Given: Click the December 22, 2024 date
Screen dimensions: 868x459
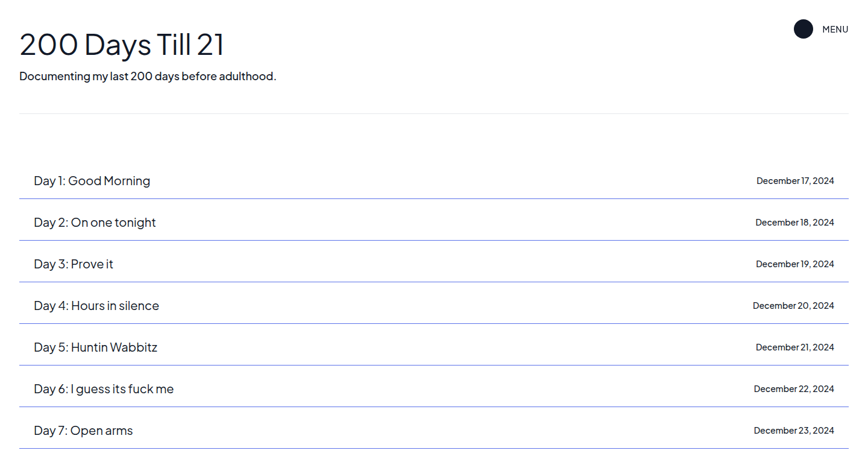Looking at the screenshot, I should [x=794, y=389].
